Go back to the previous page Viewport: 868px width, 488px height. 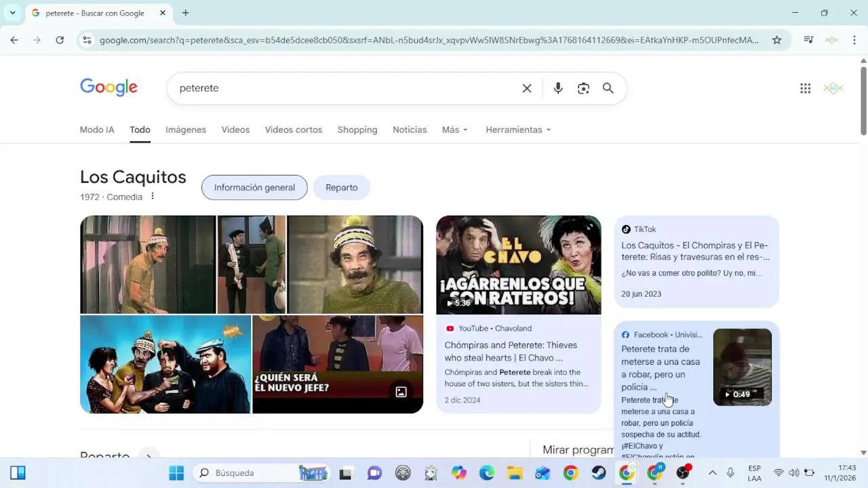tap(14, 40)
